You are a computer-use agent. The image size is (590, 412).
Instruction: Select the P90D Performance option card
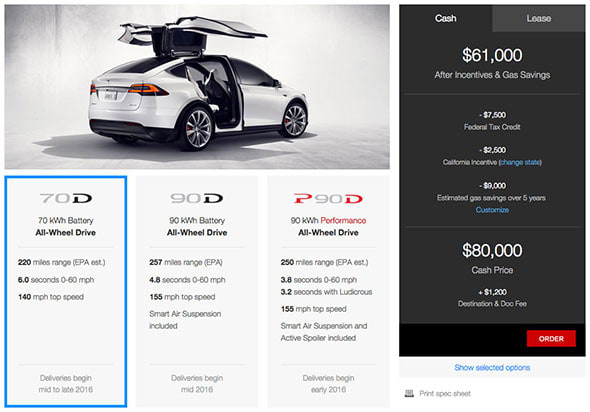[x=328, y=292]
